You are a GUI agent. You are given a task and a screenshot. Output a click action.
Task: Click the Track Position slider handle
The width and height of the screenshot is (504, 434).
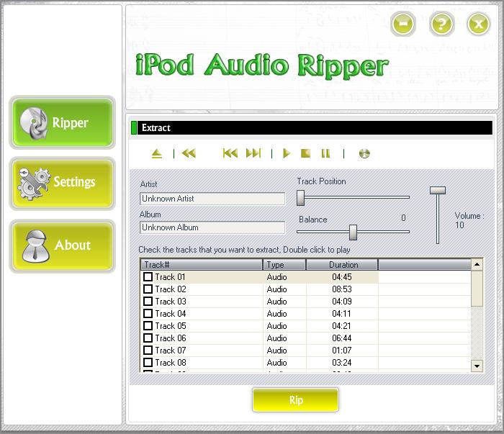tap(300, 197)
